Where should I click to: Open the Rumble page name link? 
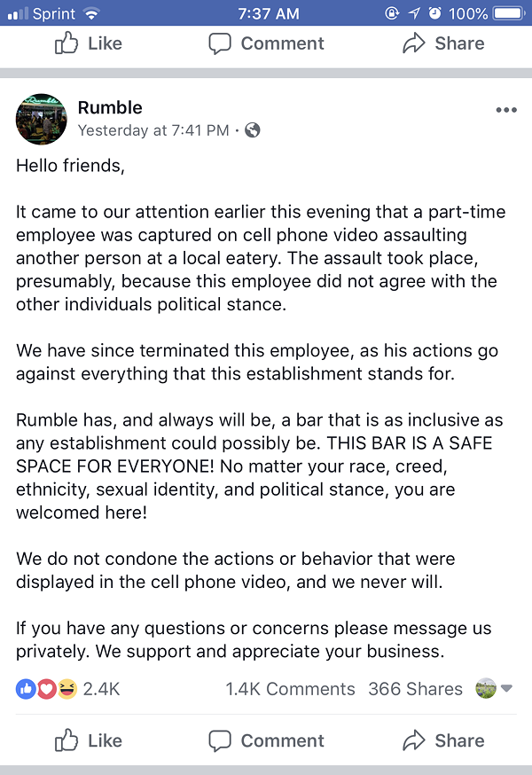pyautogui.click(x=110, y=107)
